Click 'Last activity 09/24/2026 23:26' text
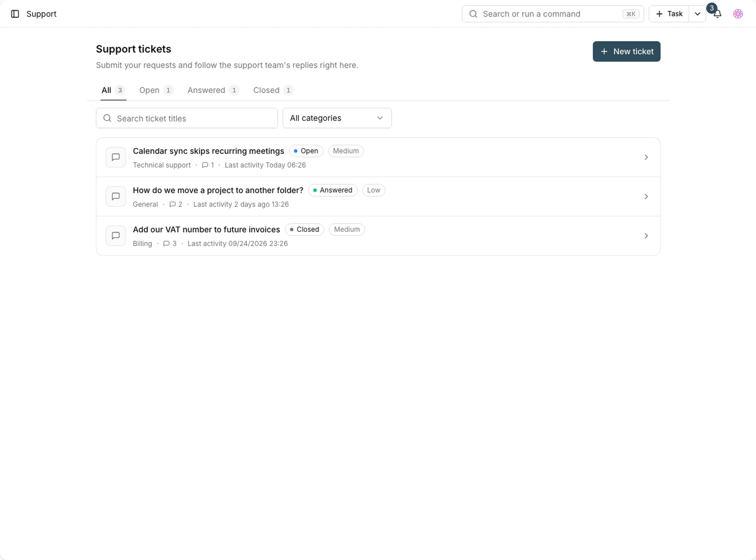The width and height of the screenshot is (756, 560). tap(238, 244)
